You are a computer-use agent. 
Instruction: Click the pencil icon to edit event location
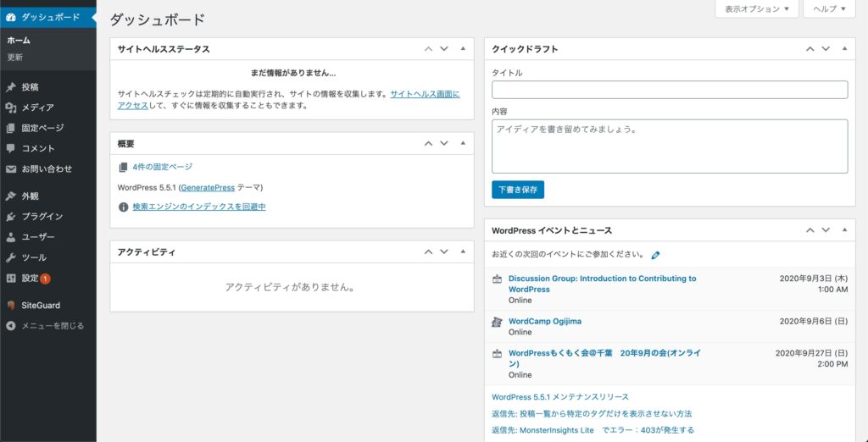(655, 255)
